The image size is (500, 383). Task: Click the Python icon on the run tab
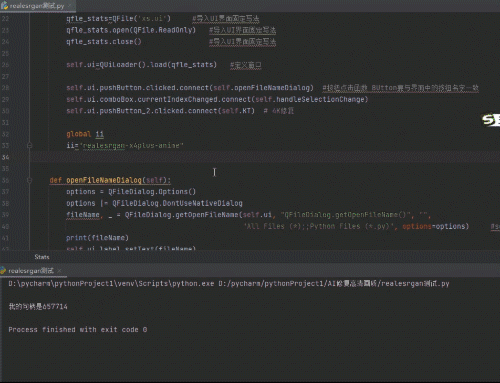[x=3, y=271]
